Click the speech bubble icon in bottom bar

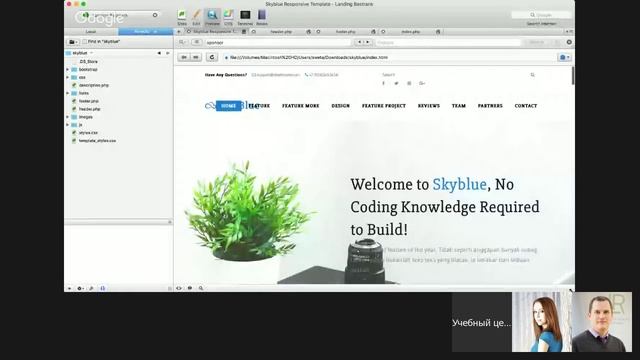[190, 288]
